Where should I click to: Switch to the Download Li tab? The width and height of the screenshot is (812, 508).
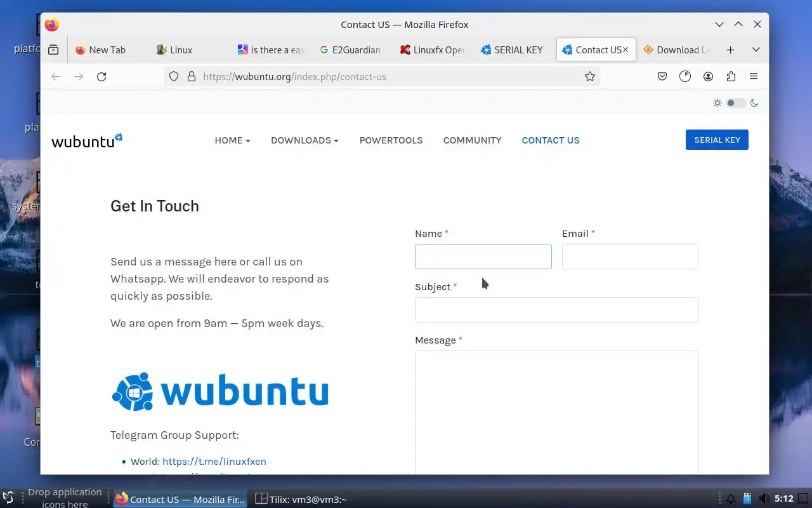coord(678,50)
